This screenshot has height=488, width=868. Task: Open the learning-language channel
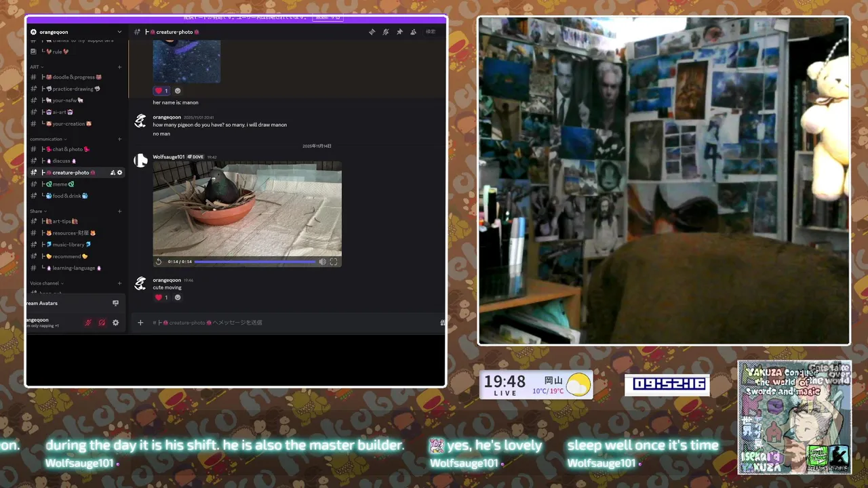[x=76, y=268]
